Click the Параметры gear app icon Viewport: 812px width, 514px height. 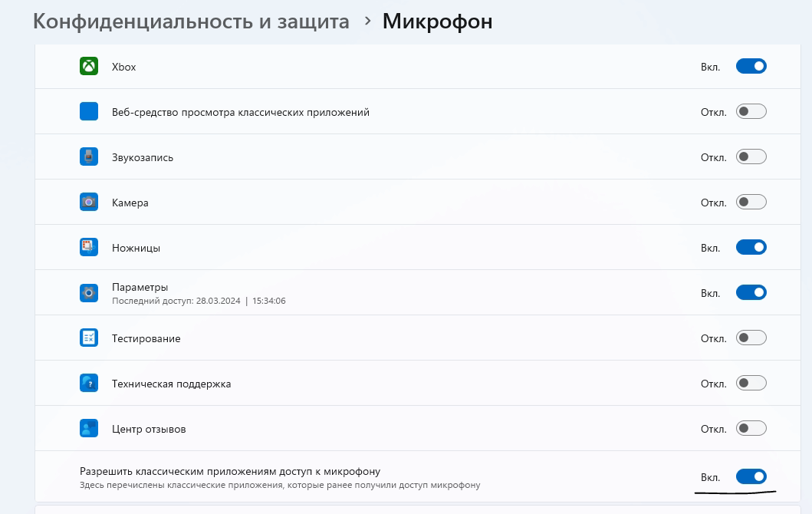89,293
